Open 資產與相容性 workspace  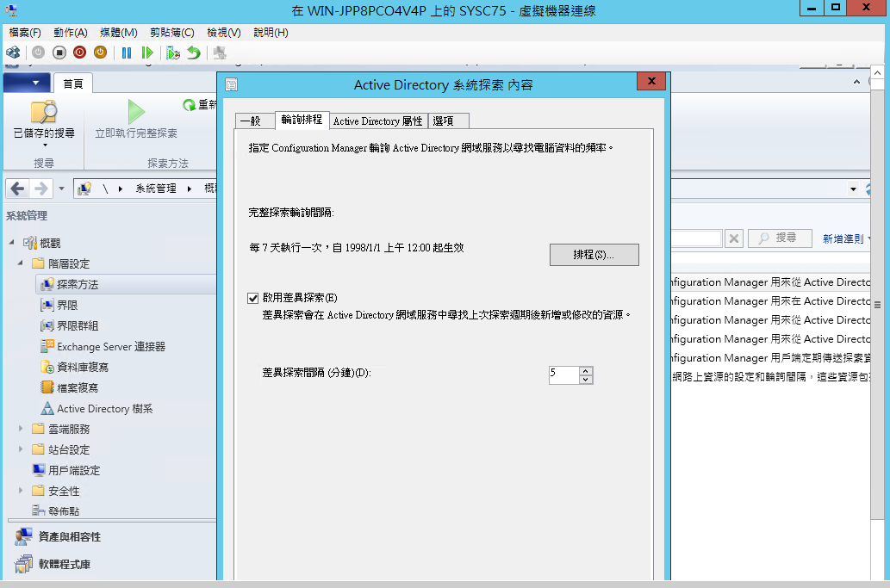coord(69,536)
